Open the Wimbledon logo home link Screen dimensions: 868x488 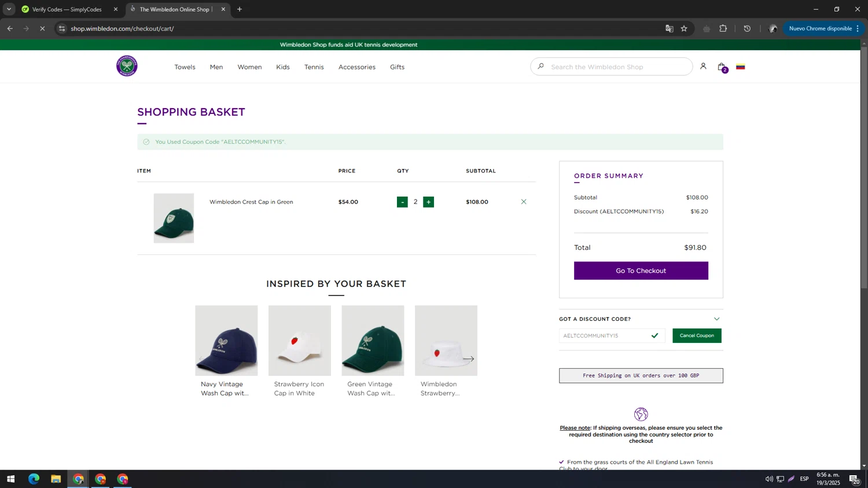point(127,66)
